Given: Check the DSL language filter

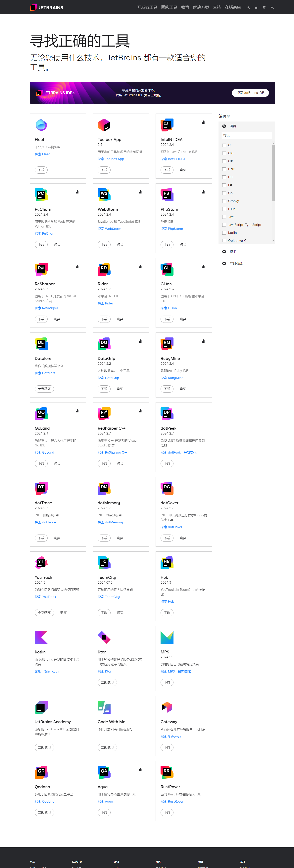Looking at the screenshot, I should click(x=224, y=177).
